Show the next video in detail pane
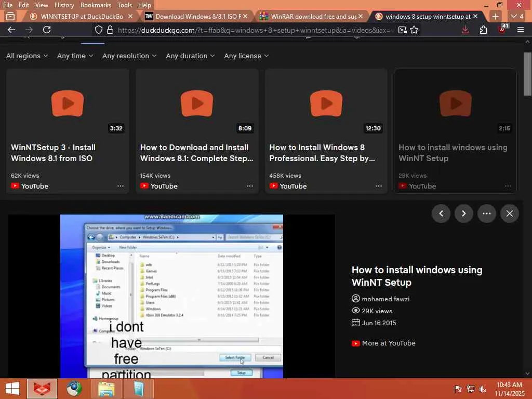532x399 pixels. point(464,214)
